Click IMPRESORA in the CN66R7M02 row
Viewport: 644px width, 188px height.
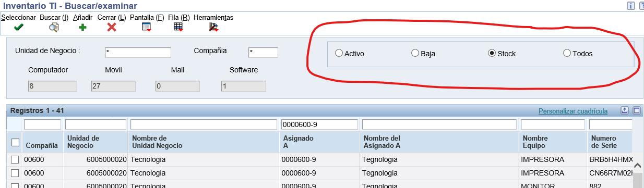point(542,173)
